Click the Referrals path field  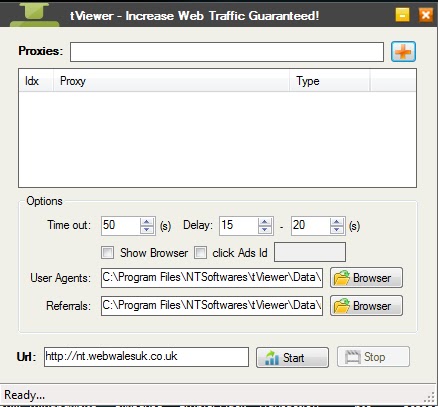coord(212,306)
